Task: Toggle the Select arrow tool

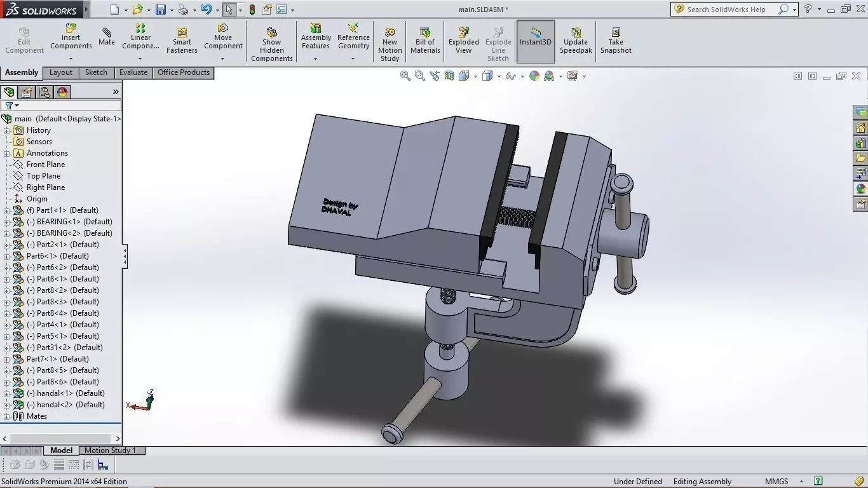Action: click(229, 10)
